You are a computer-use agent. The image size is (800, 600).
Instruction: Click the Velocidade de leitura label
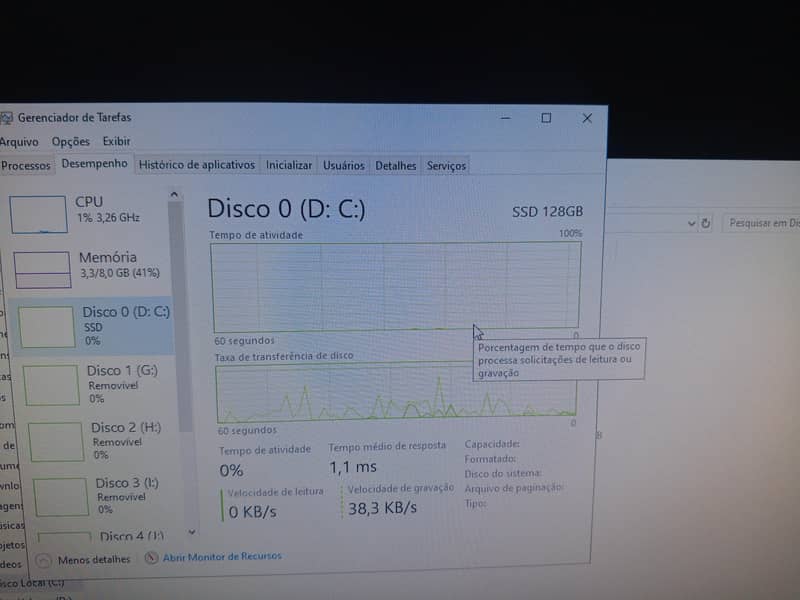point(276,492)
